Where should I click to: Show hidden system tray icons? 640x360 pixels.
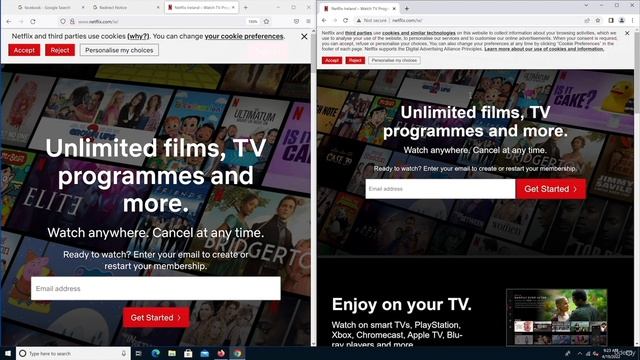click(580, 353)
